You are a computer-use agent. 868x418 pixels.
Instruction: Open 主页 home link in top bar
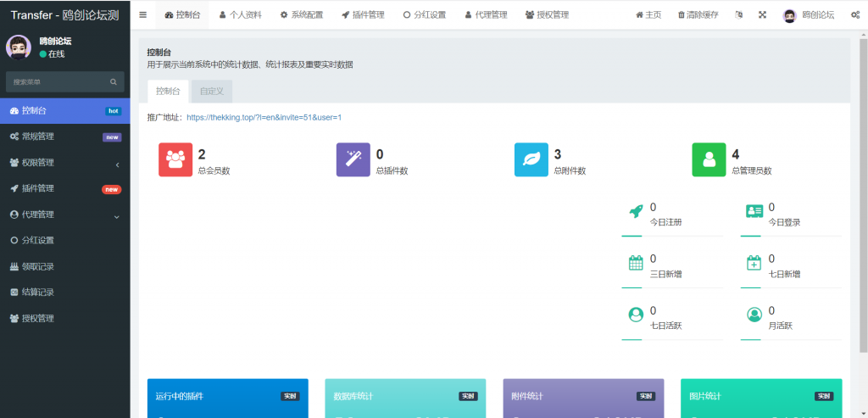coord(648,15)
